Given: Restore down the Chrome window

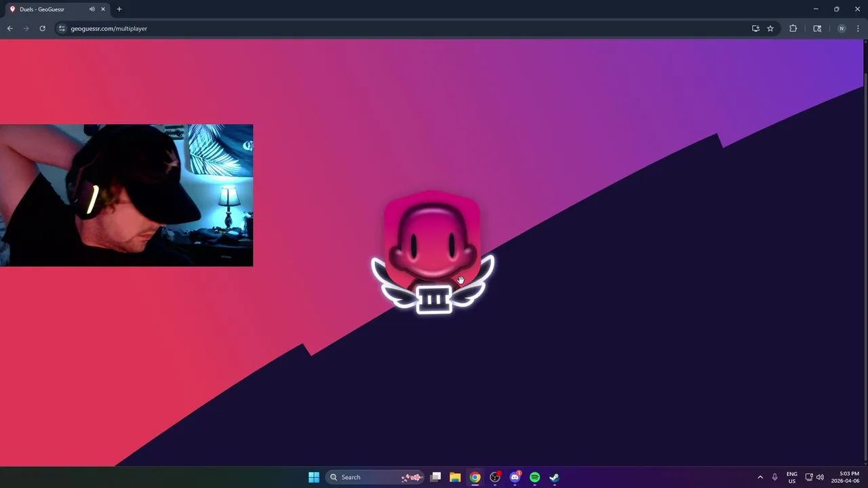Looking at the screenshot, I should [836, 9].
